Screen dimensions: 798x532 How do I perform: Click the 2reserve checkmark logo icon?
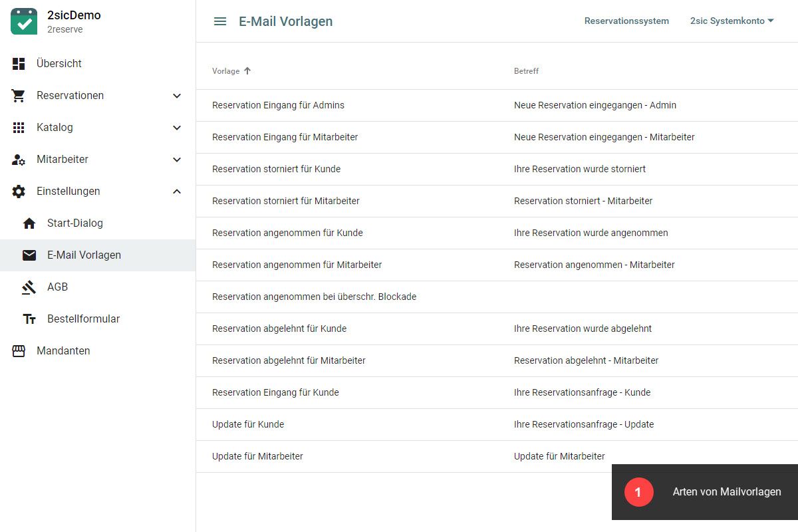tap(24, 21)
